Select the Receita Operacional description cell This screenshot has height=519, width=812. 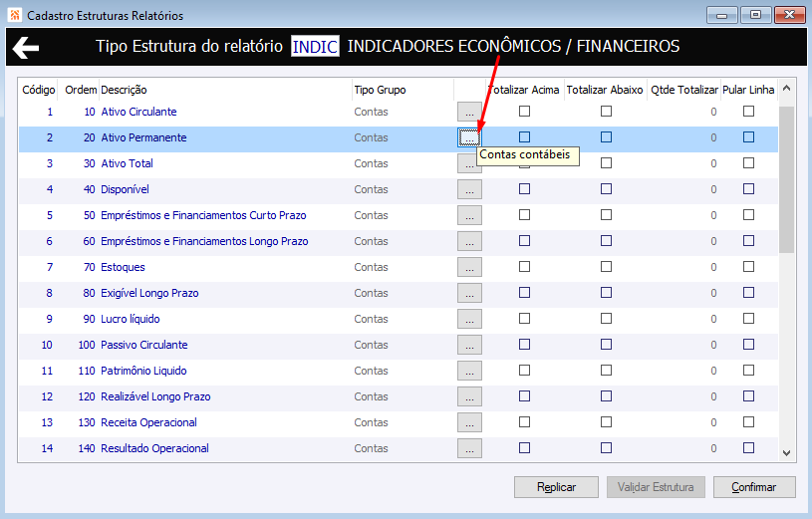click(x=148, y=422)
